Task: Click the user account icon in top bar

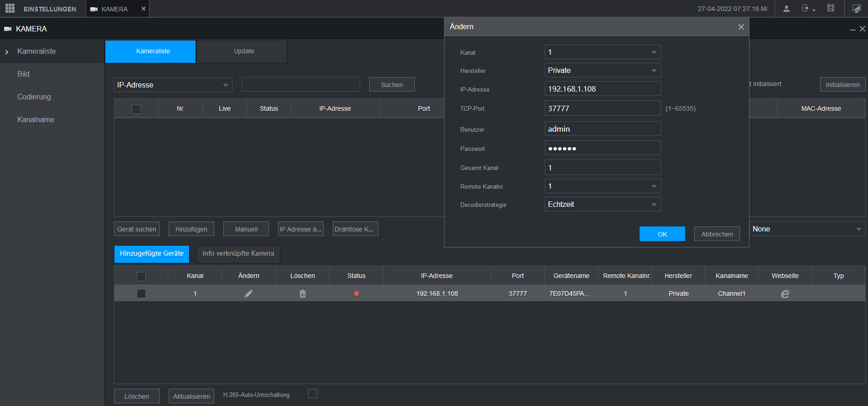Action: pos(786,9)
